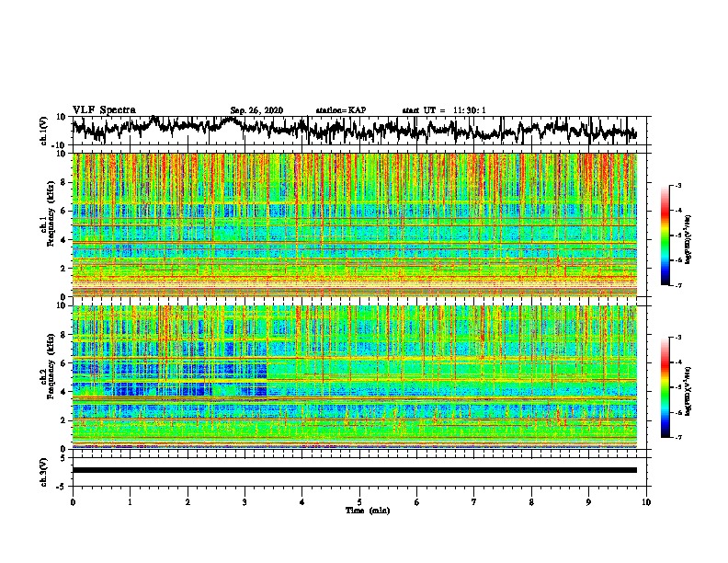728x563 pixels.
Task: Click time axis tick label "8"
Action: 531,502
